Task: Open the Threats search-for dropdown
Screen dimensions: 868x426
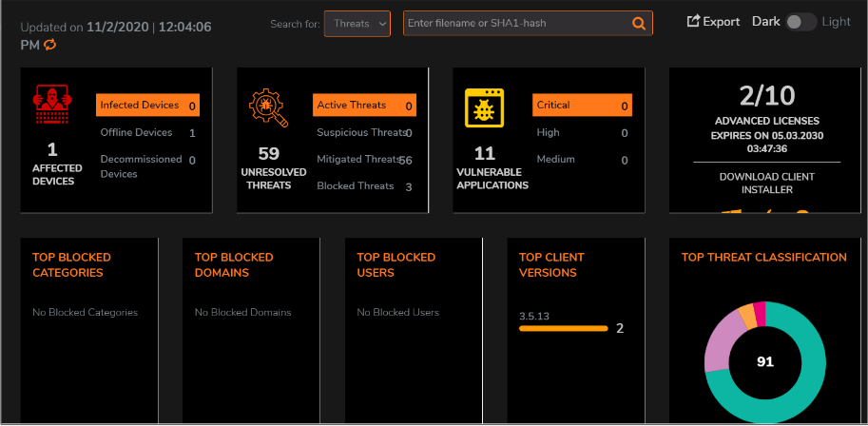Action: pos(357,24)
